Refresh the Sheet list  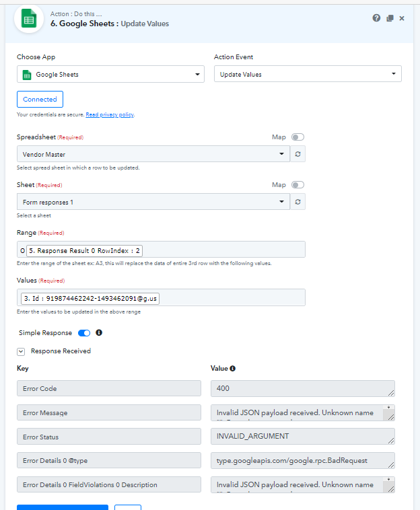pyautogui.click(x=297, y=202)
